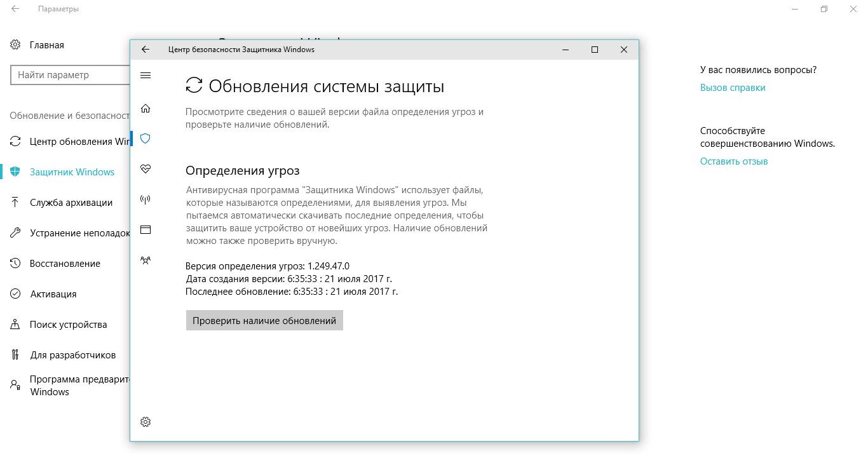
Task: Minimize the Параметры window
Action: (795, 10)
